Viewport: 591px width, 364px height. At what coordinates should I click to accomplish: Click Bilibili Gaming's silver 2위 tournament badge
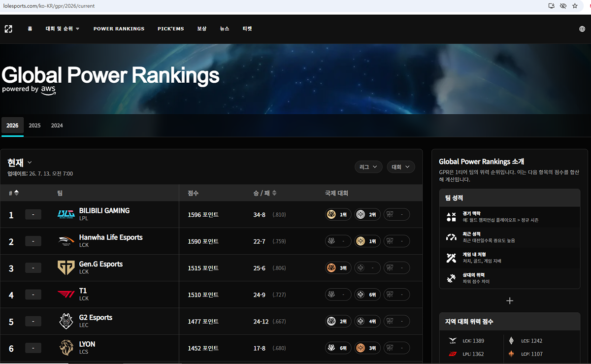[x=367, y=215]
